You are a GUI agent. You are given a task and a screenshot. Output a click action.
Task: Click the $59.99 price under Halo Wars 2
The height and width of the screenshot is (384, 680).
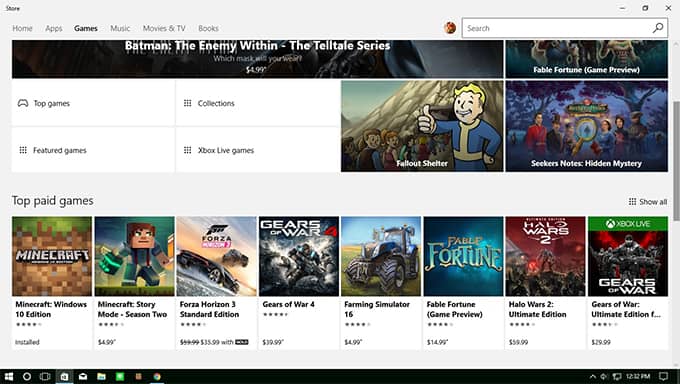518,342
